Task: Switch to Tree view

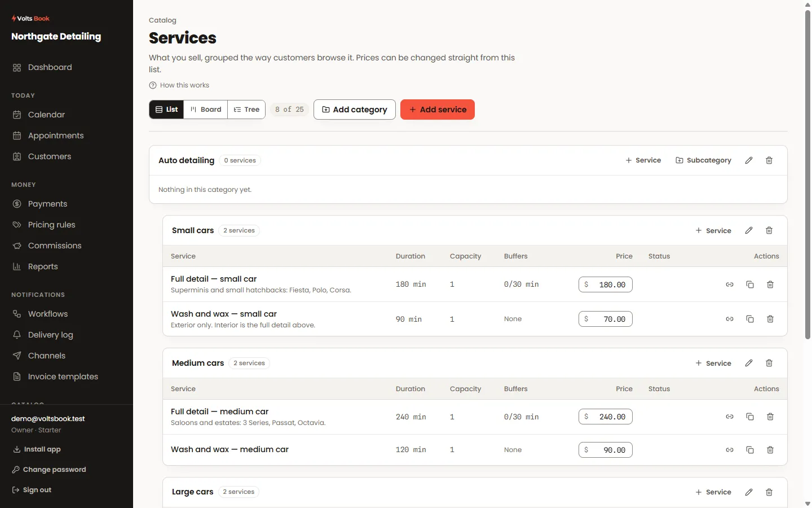Action: (x=246, y=110)
